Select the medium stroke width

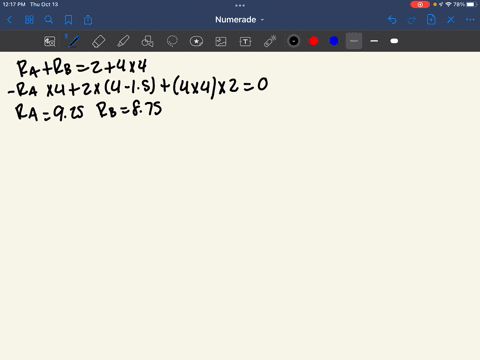pyautogui.click(x=374, y=41)
